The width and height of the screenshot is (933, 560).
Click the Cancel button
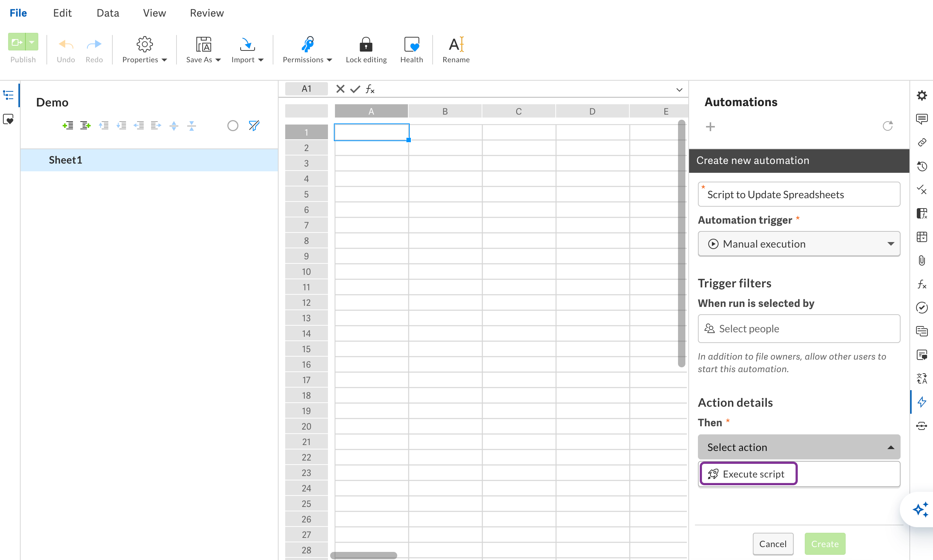pos(773,544)
